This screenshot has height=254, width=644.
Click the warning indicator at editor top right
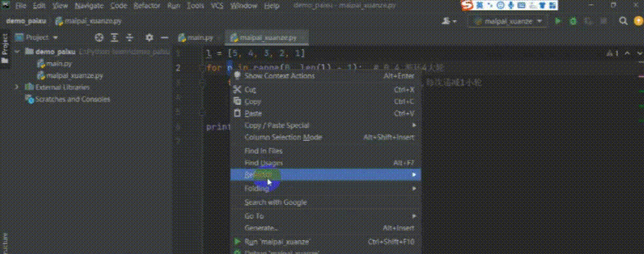pyautogui.click(x=613, y=54)
